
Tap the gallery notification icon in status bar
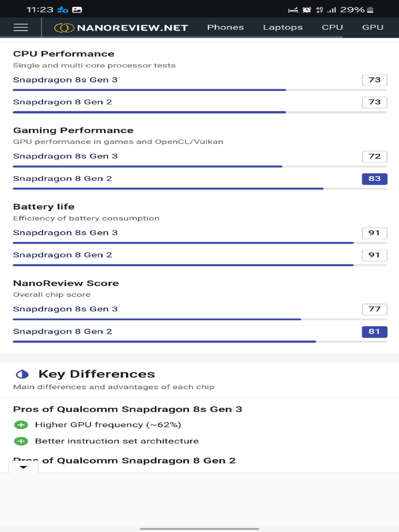coord(77,10)
